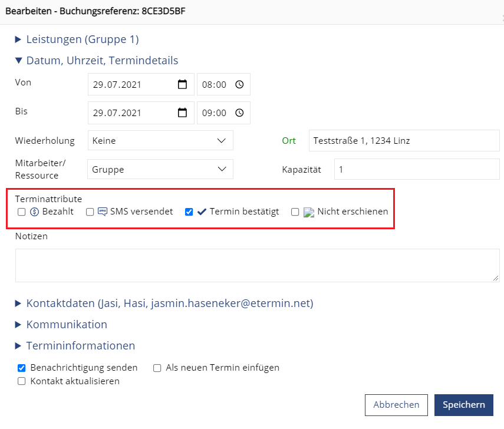The image size is (504, 429).
Task: Click the Bis date text 29.07.2021
Action: [117, 113]
